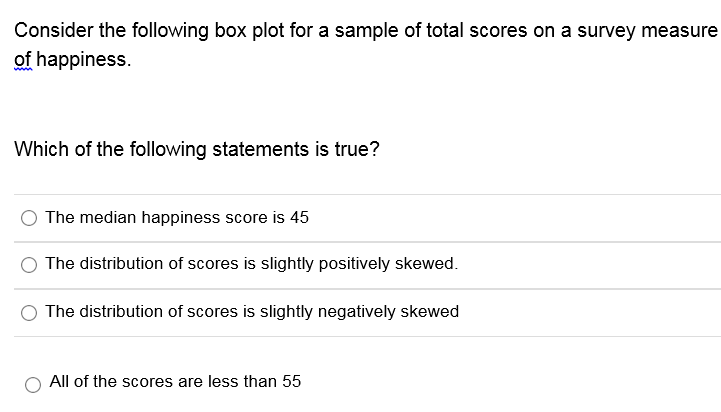Pick the slightly negatively skewed radio button
This screenshot has width=721, height=412.
29,313
